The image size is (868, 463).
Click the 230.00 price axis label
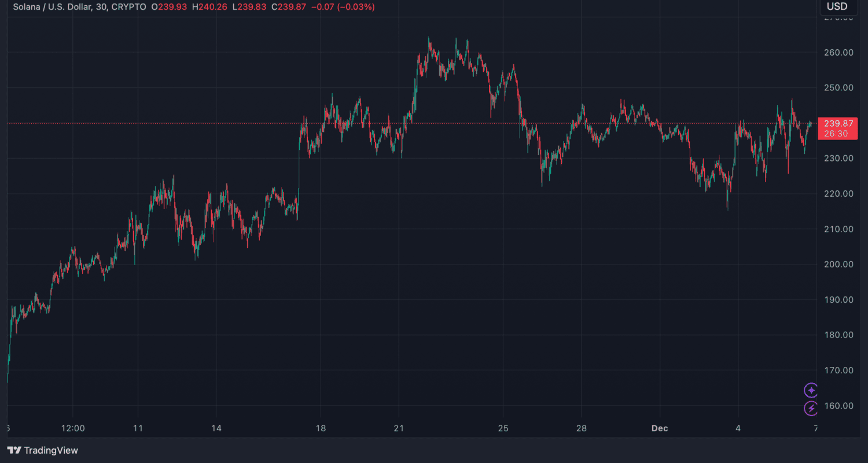838,159
